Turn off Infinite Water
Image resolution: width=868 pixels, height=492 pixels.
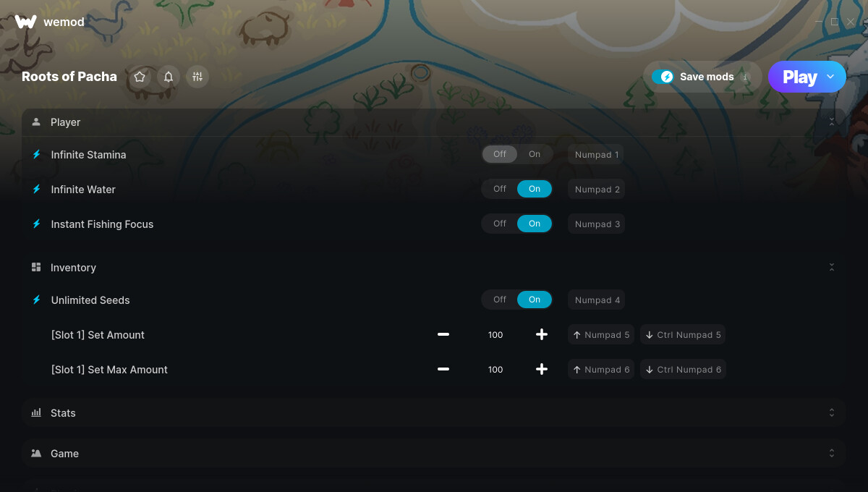coord(500,189)
